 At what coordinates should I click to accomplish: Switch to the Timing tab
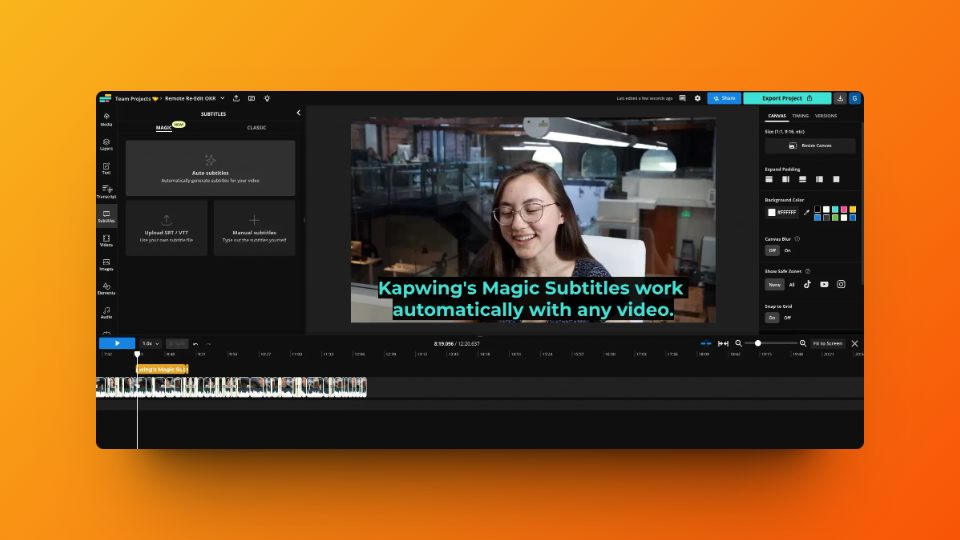coord(800,116)
